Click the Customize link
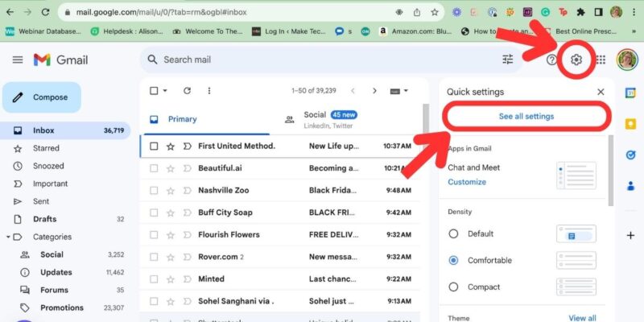The width and height of the screenshot is (644, 322). (x=467, y=182)
